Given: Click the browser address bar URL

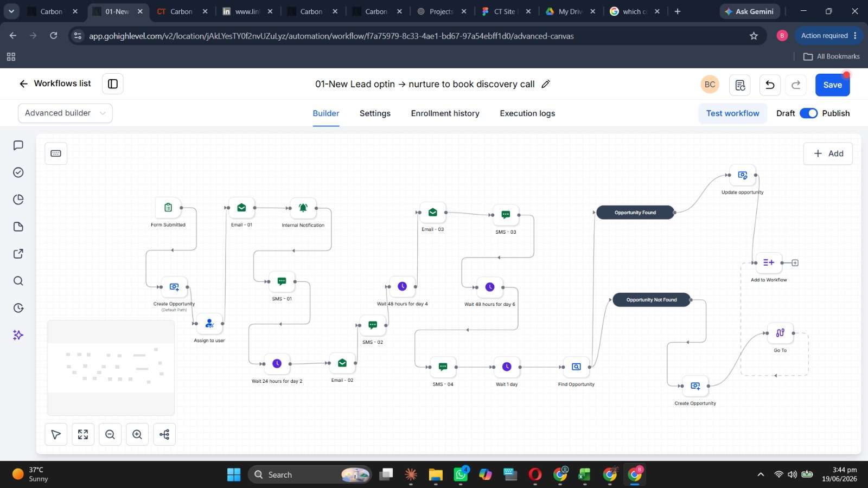Looking at the screenshot, I should tap(331, 36).
